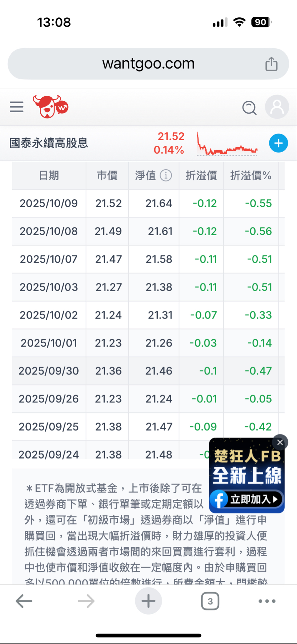Tap the 立即加入 Facebook button
297x644 pixels.
(246, 499)
